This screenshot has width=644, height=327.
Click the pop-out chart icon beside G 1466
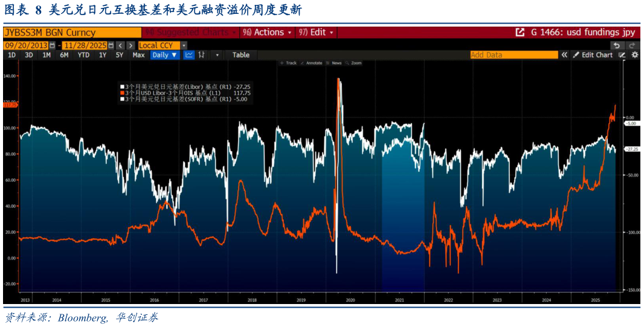tap(520, 32)
